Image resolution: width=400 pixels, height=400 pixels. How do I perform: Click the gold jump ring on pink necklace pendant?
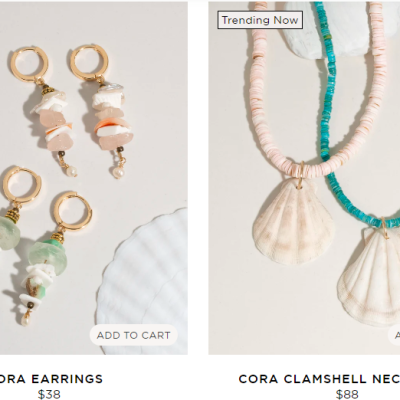pos(301,175)
